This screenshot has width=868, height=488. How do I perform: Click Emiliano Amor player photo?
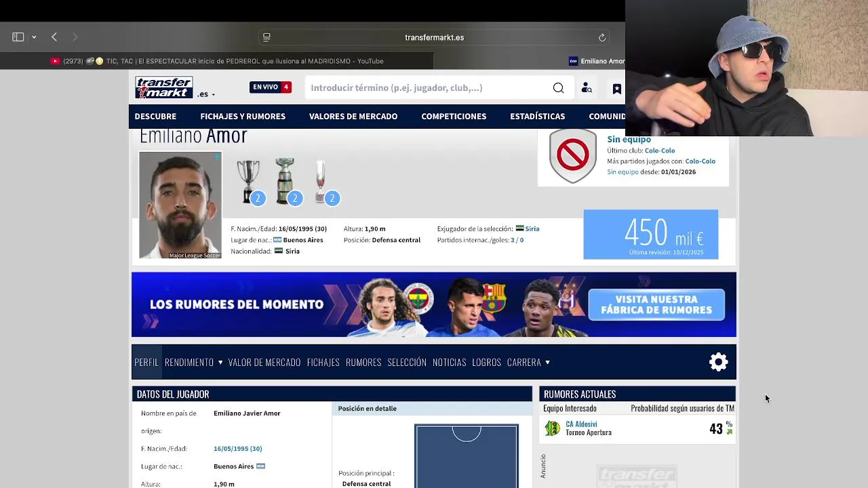tap(180, 205)
